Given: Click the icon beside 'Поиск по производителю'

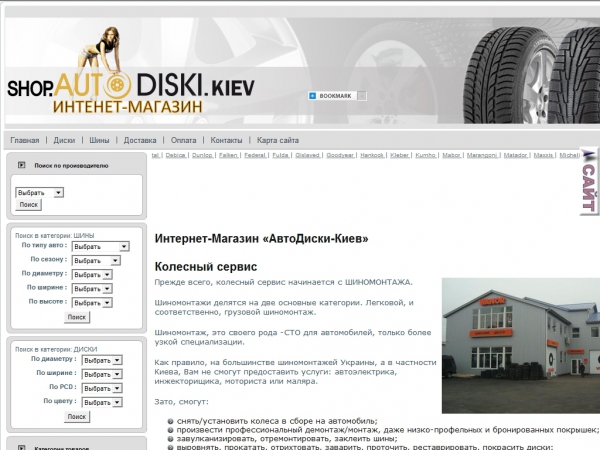Looking at the screenshot, I should 21,165.
